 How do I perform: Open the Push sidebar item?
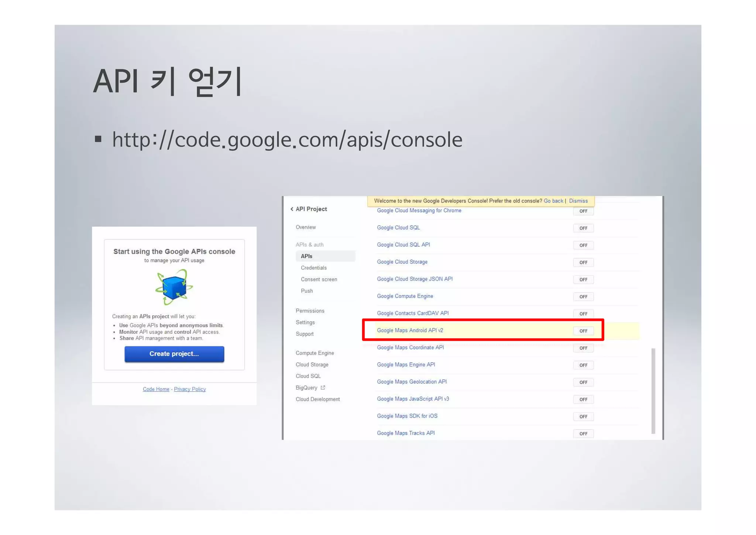coord(307,291)
